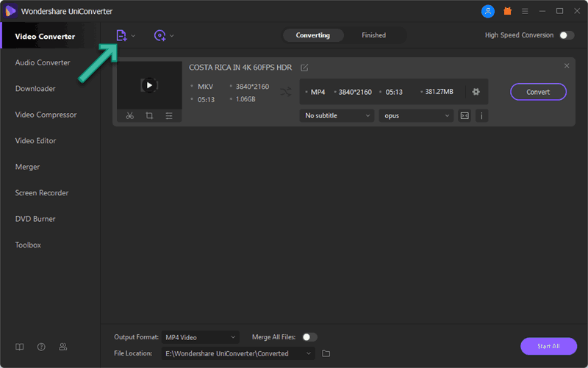588x368 pixels.
Task: Open the Trim scissors tool
Action: click(x=130, y=116)
